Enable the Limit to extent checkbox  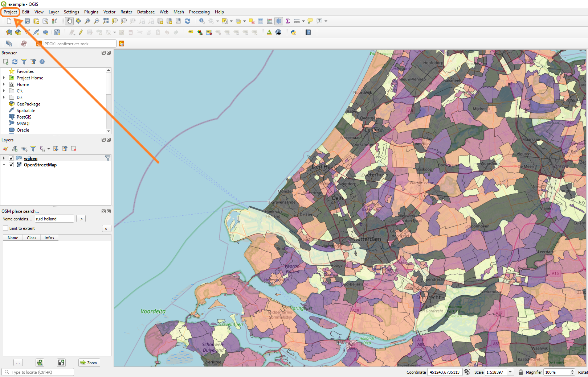tap(5, 228)
